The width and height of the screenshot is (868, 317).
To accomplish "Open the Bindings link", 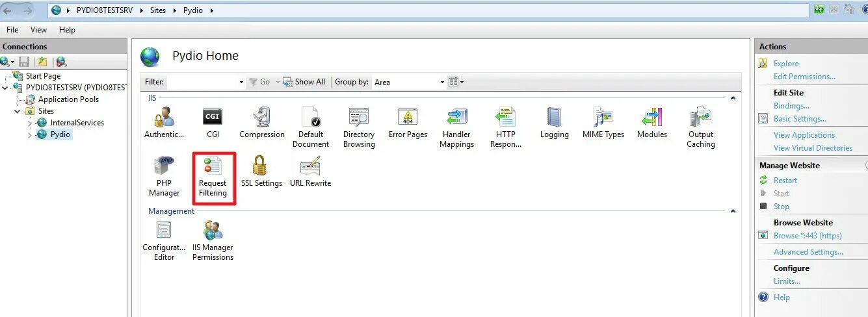I will [791, 106].
